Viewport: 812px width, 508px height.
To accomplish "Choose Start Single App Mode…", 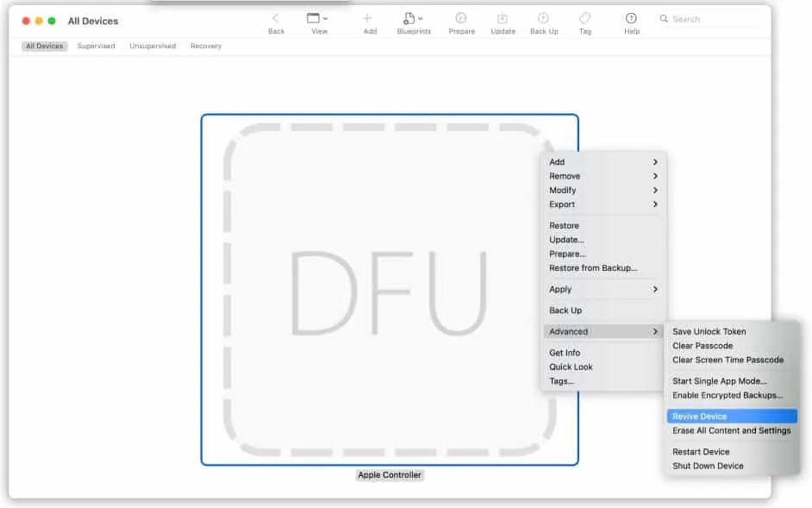I will tap(732, 380).
